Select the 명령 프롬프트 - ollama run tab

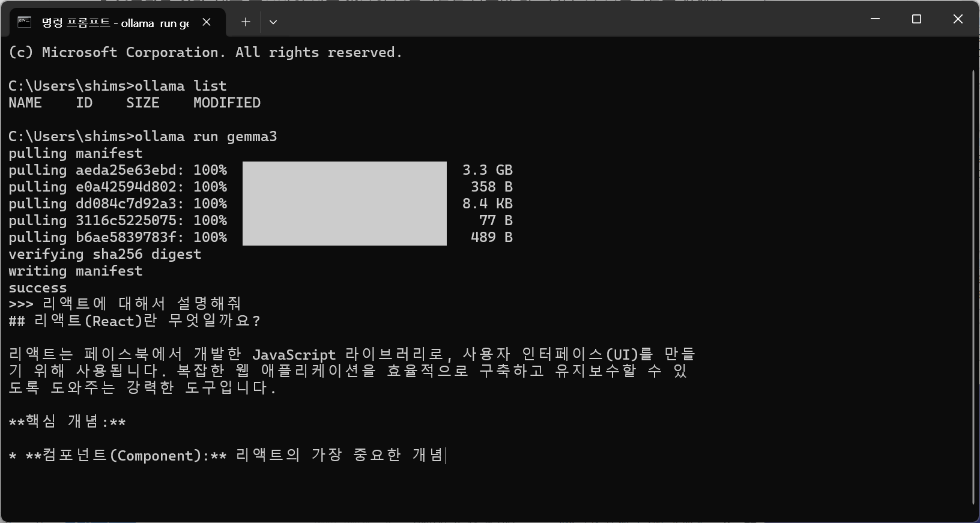pyautogui.click(x=115, y=22)
